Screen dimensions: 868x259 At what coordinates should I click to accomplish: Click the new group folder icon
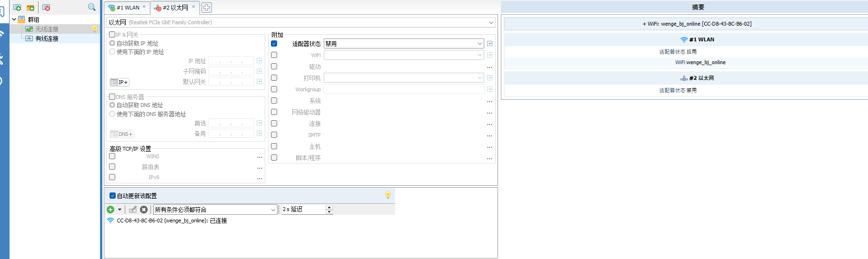[30, 8]
